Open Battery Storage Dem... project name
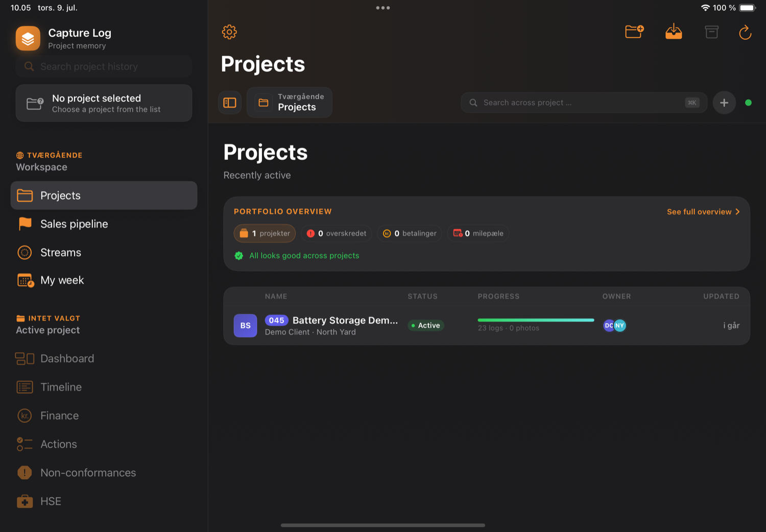This screenshot has height=532, width=766. pos(345,321)
